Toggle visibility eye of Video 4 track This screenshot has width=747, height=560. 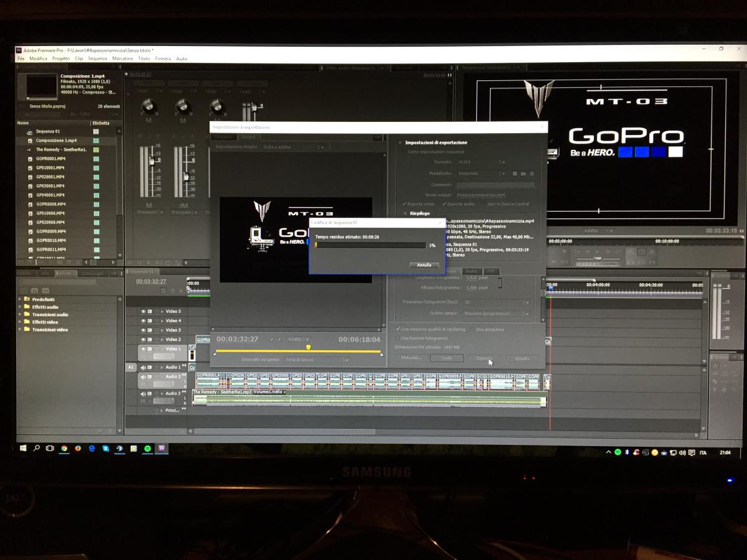(143, 320)
